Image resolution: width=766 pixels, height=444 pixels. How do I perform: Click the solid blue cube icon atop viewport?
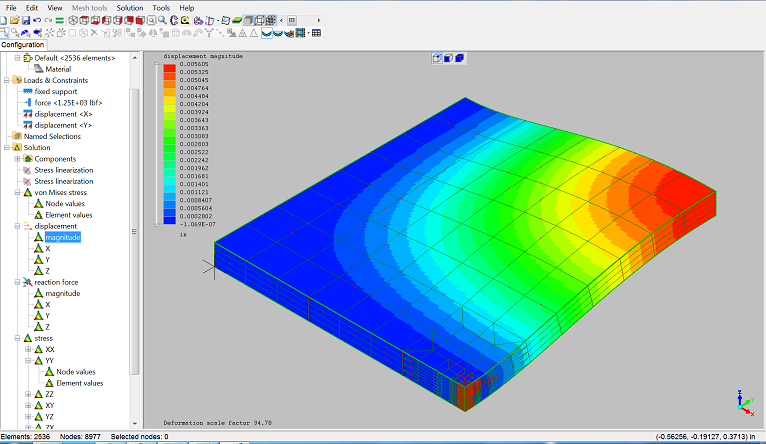pos(459,58)
